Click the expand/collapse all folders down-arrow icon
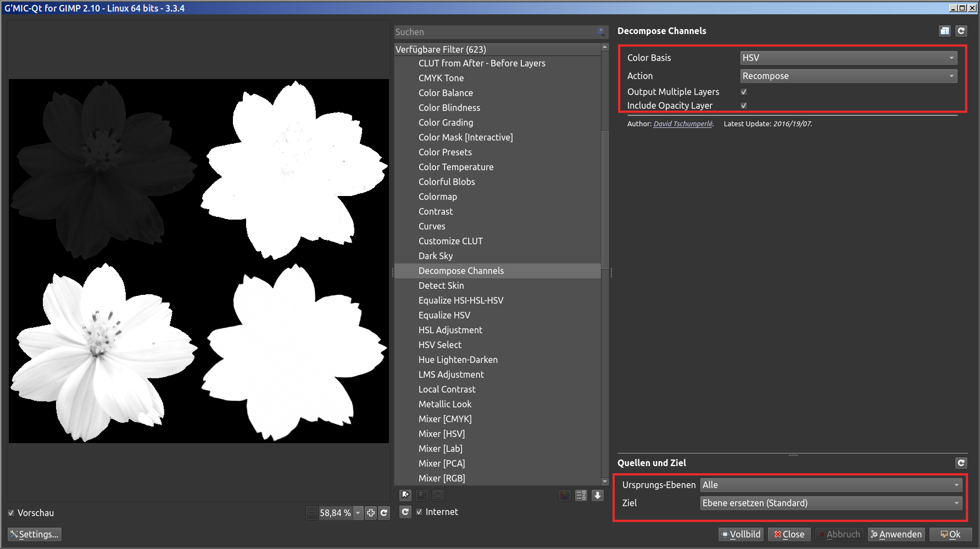Screen dimensions: 980x549 598,495
